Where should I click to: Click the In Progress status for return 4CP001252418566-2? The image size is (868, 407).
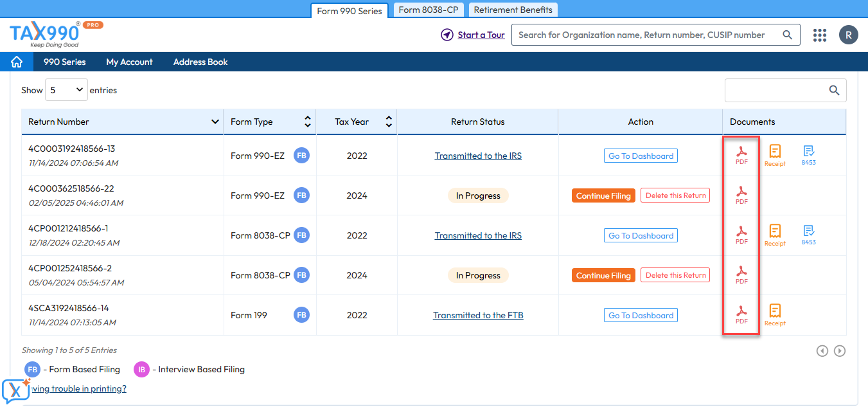478,275
